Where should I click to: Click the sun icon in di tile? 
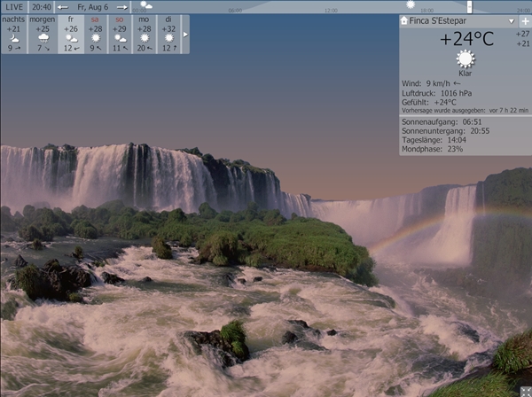tap(169, 38)
